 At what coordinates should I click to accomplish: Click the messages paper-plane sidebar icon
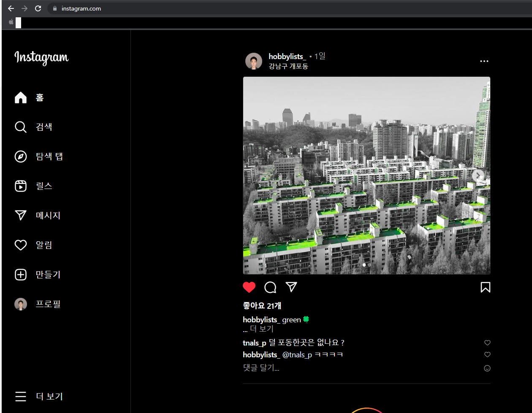(x=21, y=216)
